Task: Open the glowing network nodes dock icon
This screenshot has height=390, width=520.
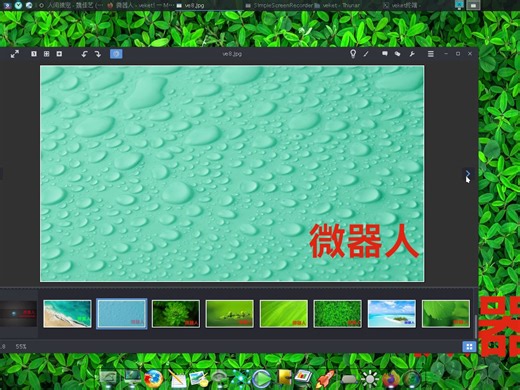Action: click(x=241, y=379)
